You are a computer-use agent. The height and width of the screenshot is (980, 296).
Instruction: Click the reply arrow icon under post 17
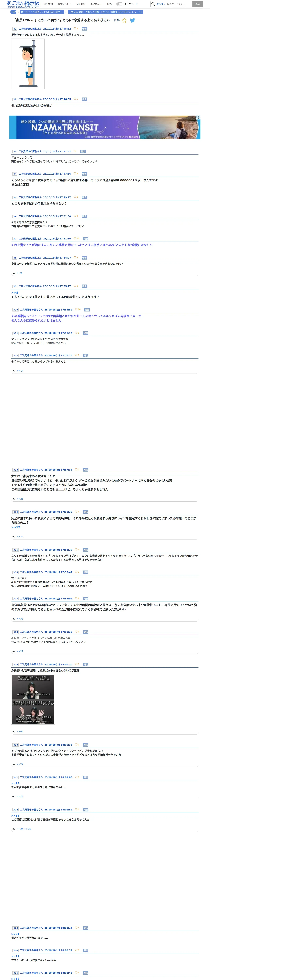(14, 619)
